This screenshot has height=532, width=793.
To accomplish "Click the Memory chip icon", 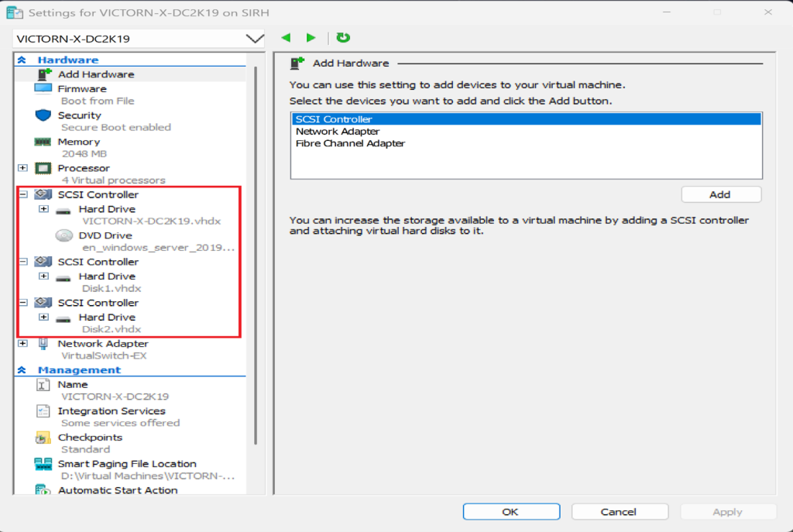I will click(43, 142).
